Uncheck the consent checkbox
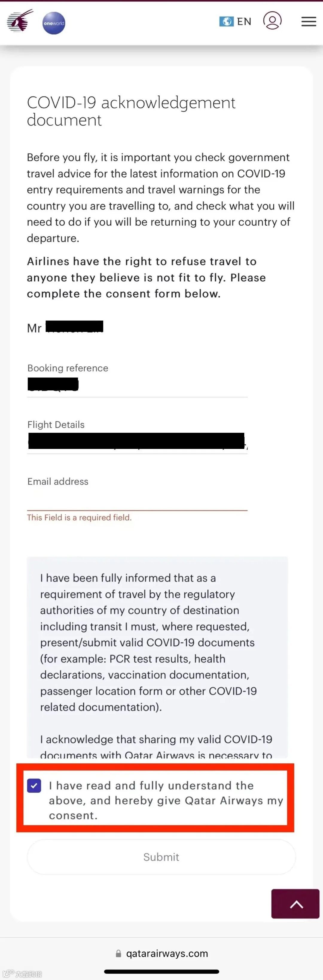This screenshot has height=980, width=323. point(34,786)
